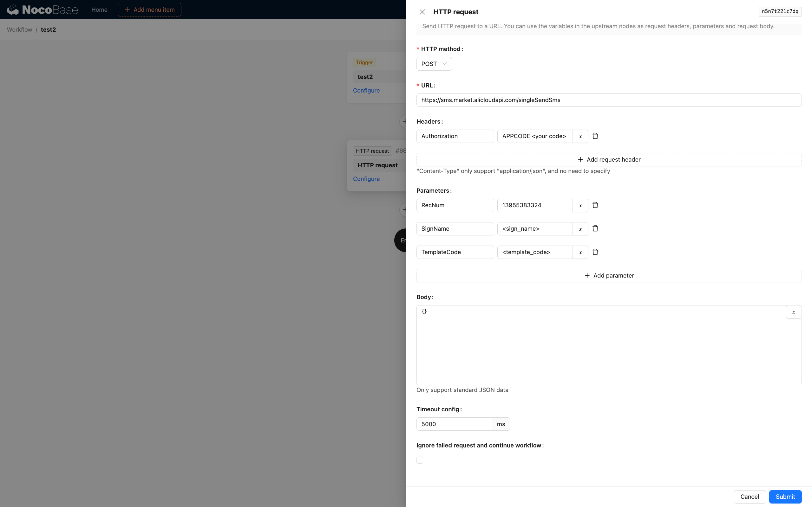
Task: Delete the Authorization header row
Action: (595, 136)
